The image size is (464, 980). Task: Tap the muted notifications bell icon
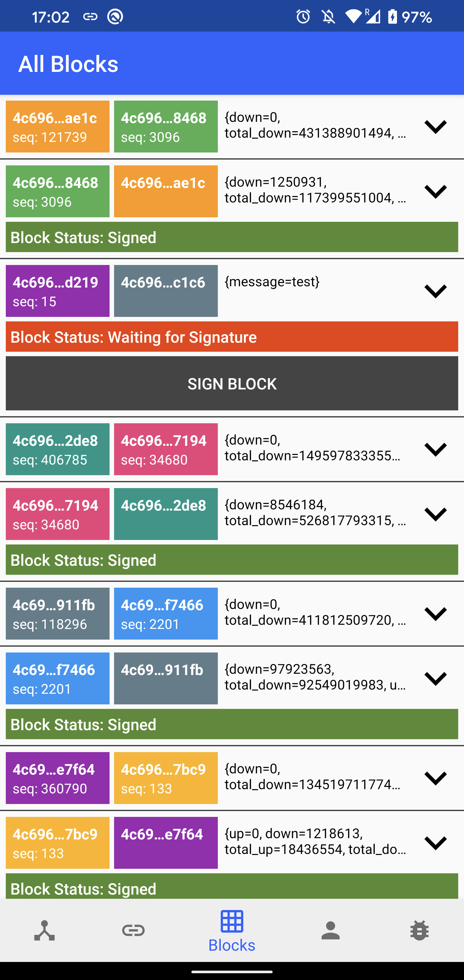point(329,17)
